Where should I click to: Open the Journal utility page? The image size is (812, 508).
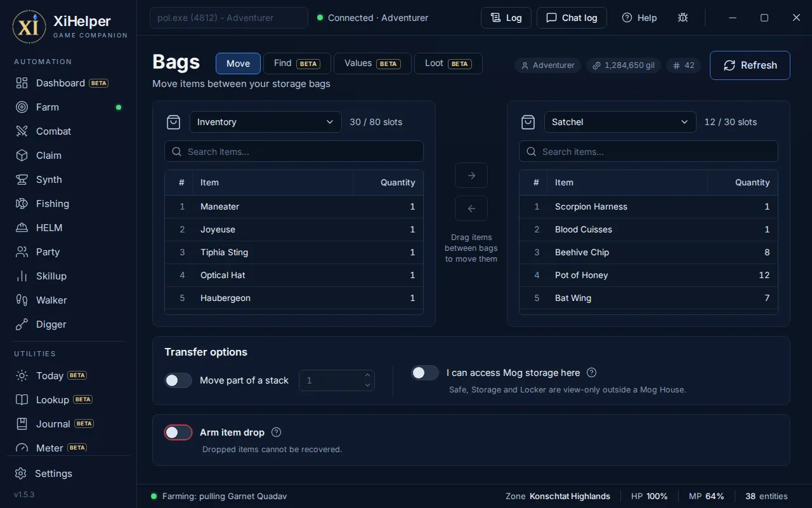(68, 424)
